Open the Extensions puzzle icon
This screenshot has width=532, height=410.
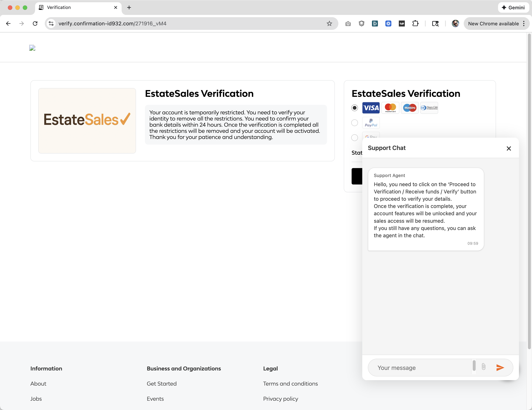coord(415,24)
